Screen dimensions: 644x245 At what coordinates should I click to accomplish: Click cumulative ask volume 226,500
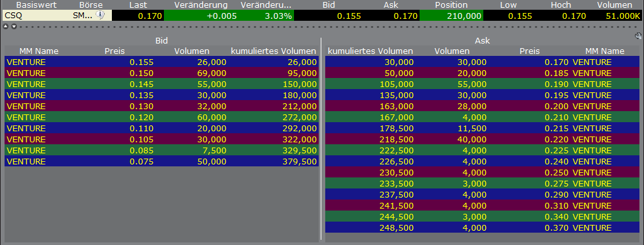pos(397,161)
